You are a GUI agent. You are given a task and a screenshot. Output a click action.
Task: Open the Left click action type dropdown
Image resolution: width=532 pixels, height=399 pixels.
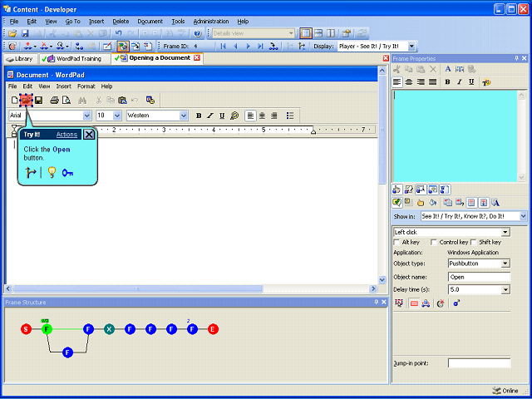(505, 233)
